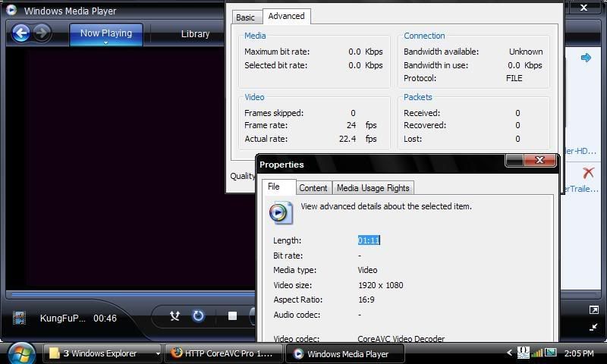
Task: Switch player to full-screen view
Action: (593, 310)
